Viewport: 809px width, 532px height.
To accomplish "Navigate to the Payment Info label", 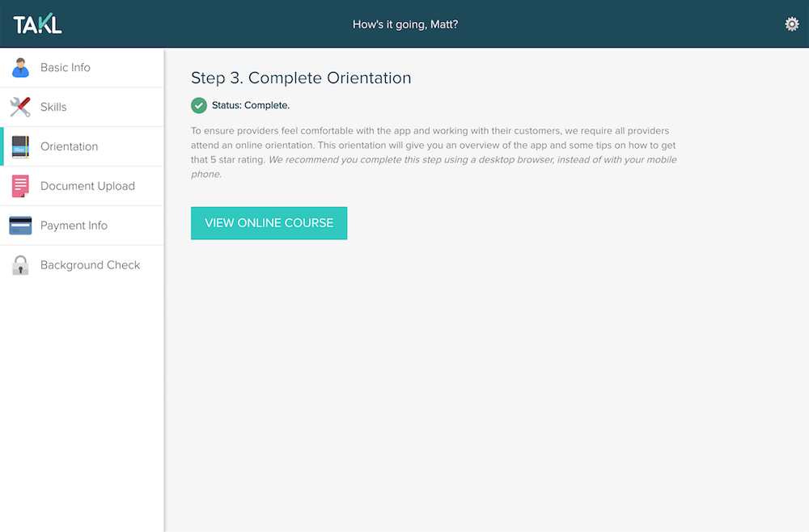I will click(74, 226).
